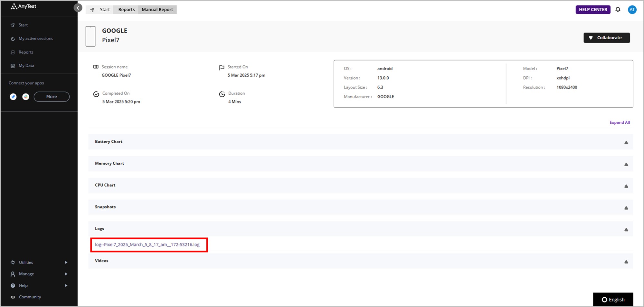Expand the Help sidebar menu
This screenshot has width=644, height=307.
point(39,285)
